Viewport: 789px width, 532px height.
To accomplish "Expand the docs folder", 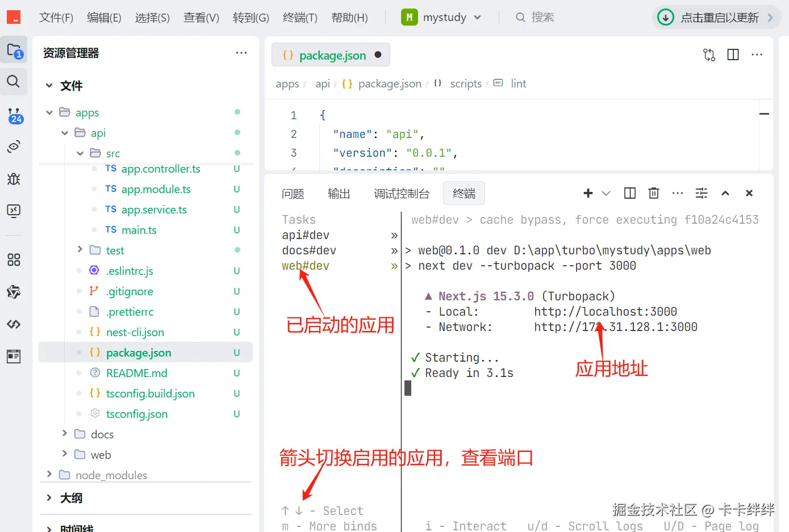I will pyautogui.click(x=65, y=434).
